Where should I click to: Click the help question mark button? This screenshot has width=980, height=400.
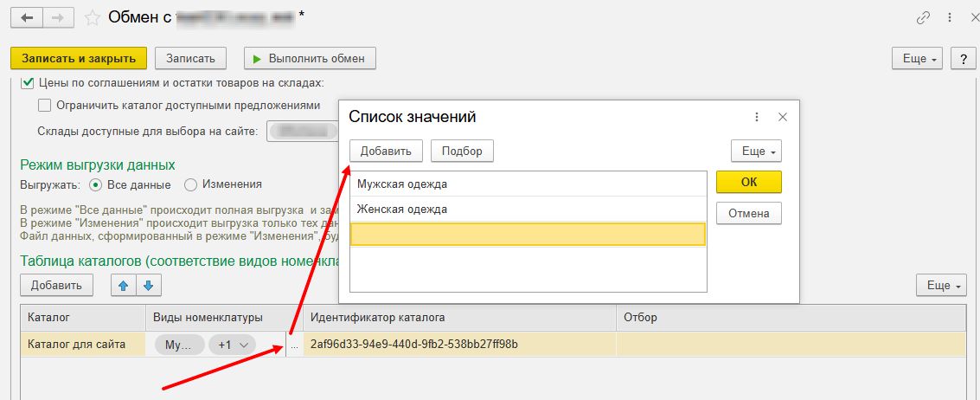click(963, 58)
